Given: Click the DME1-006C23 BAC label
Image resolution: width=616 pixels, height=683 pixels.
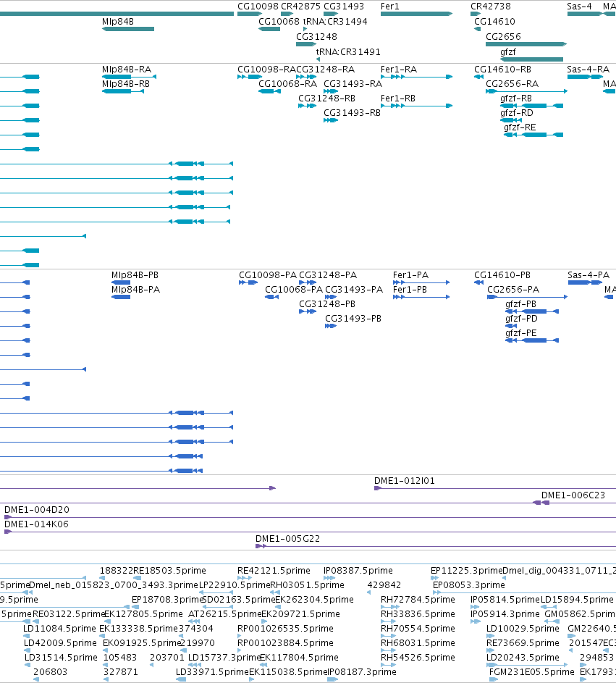Looking at the screenshot, I should pyautogui.click(x=573, y=495).
